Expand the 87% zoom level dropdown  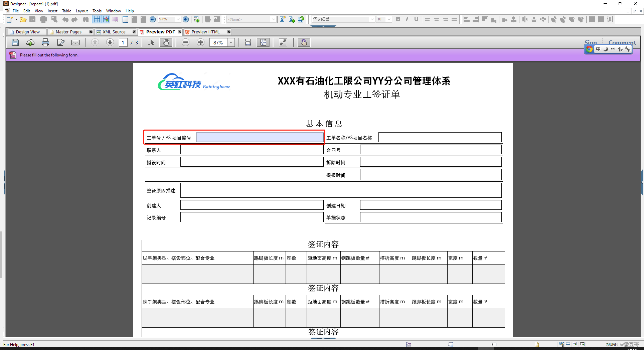[231, 42]
